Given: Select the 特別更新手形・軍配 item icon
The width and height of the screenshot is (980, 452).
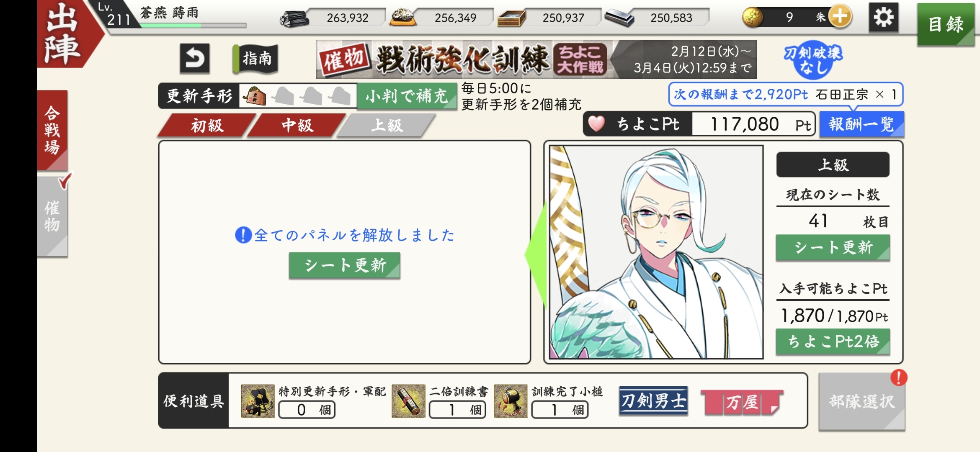Looking at the screenshot, I should 258,401.
